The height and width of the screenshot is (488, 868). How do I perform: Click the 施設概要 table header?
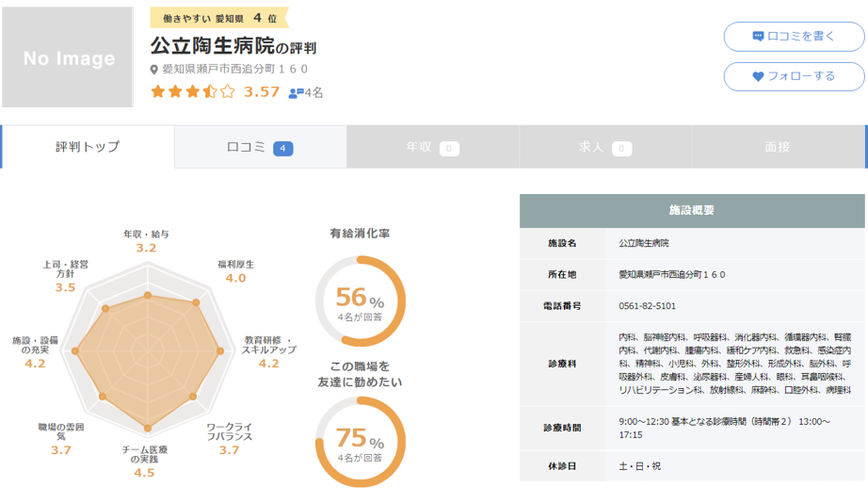(692, 210)
